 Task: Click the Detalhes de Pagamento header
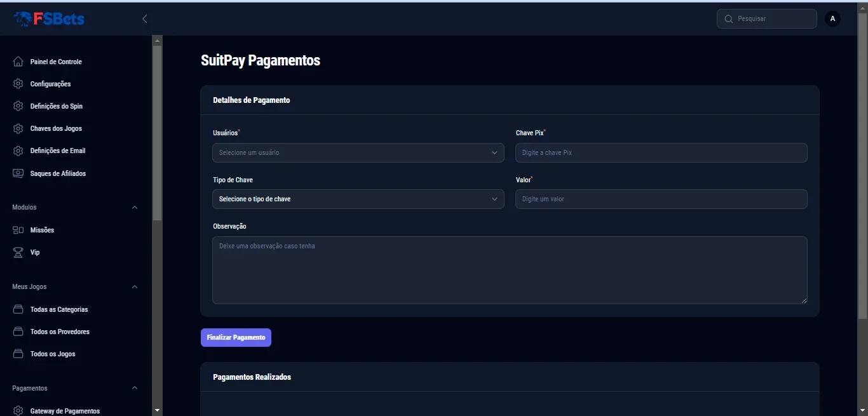point(252,100)
